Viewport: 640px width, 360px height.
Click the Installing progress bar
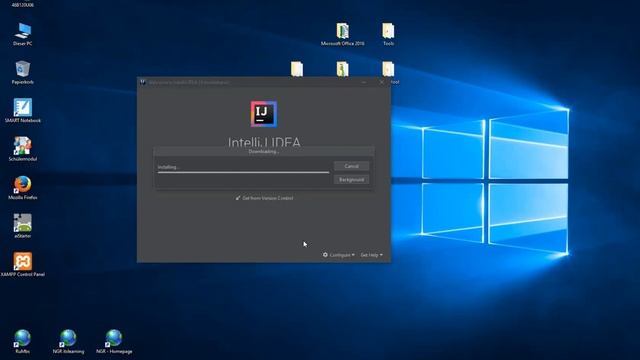point(243,172)
